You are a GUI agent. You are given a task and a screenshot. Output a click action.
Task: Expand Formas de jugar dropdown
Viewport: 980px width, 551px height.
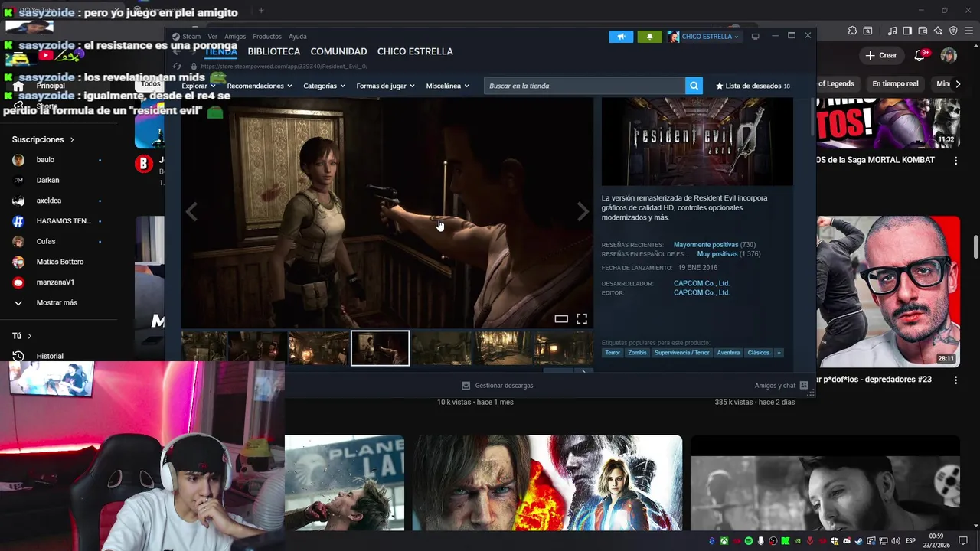point(385,86)
